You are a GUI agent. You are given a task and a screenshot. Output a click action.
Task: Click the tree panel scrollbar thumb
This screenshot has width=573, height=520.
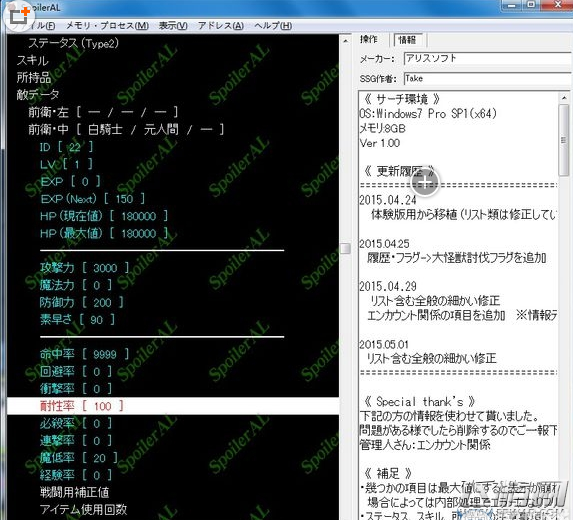pyautogui.click(x=345, y=248)
